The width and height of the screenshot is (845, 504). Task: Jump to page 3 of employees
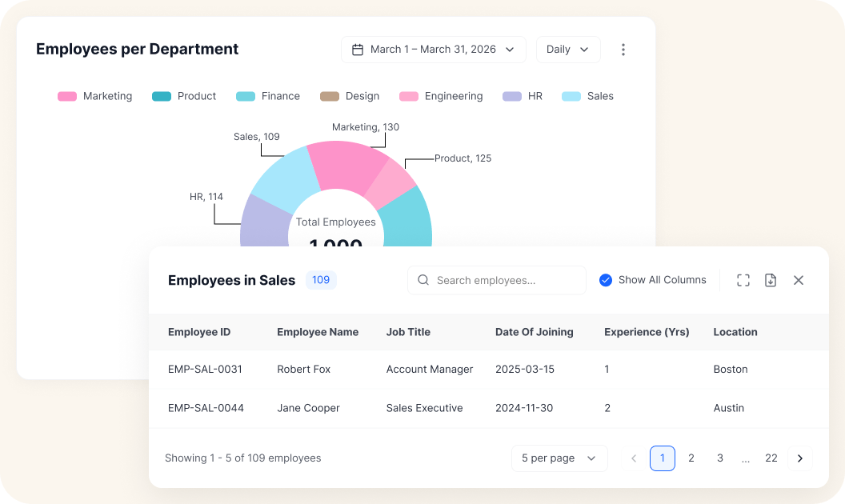720,458
